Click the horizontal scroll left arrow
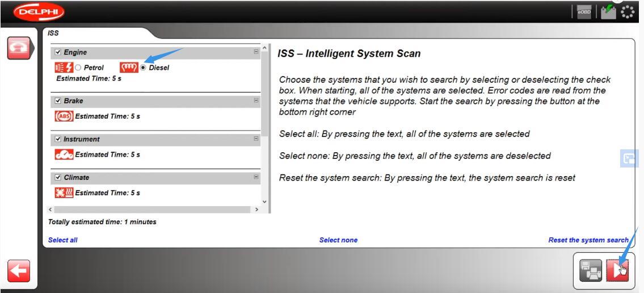 pyautogui.click(x=50, y=210)
